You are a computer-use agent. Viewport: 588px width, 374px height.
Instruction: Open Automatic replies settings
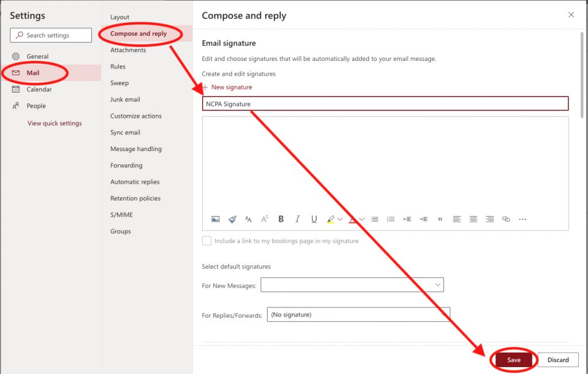[135, 182]
